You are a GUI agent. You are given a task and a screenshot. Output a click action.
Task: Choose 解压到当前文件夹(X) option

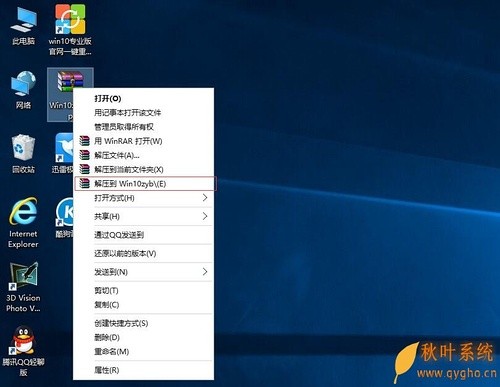click(143, 170)
